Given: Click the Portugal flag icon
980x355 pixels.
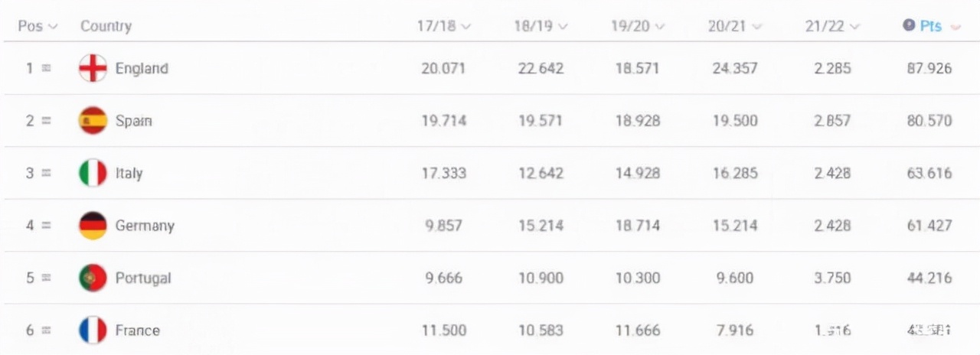Looking at the screenshot, I should (x=93, y=278).
